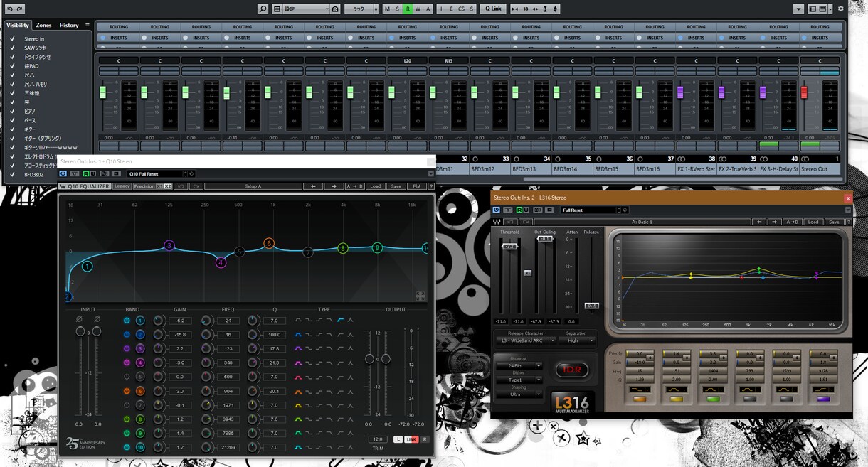
Task: Select Q10 band 4 node on the EQ curve
Action: point(221,262)
